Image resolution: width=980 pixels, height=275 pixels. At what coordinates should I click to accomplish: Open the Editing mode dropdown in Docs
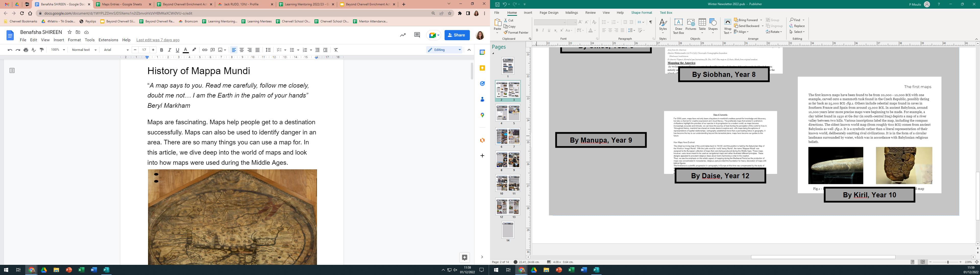(444, 50)
